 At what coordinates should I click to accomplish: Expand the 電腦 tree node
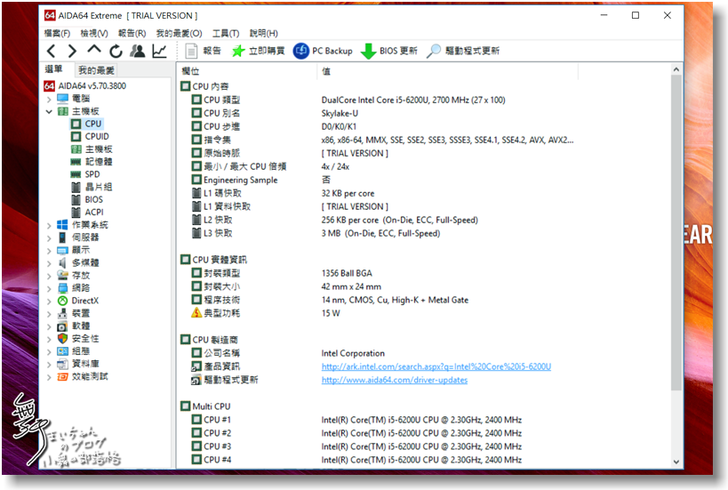pos(50,99)
